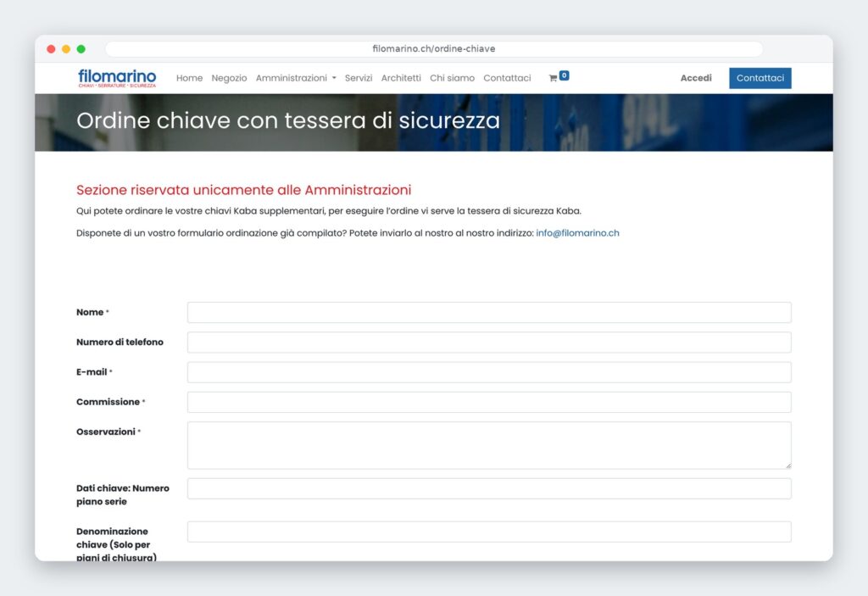Click the cart item count badge
Viewport: 868px width, 596px height.
pyautogui.click(x=564, y=75)
